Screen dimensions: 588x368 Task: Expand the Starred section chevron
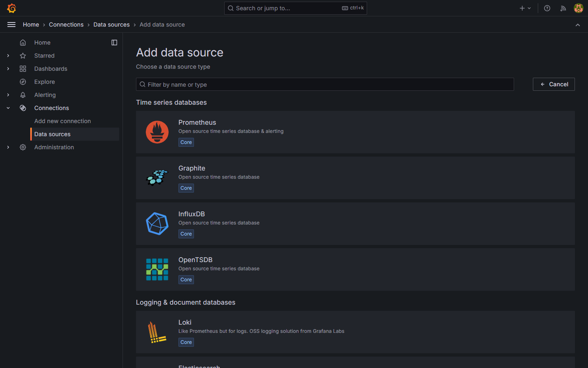click(8, 56)
